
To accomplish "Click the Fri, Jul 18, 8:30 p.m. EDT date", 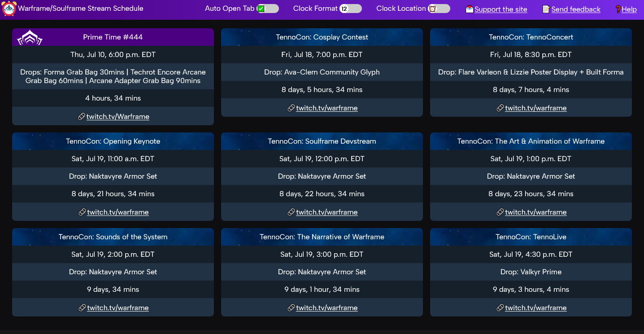I will pyautogui.click(x=531, y=54).
